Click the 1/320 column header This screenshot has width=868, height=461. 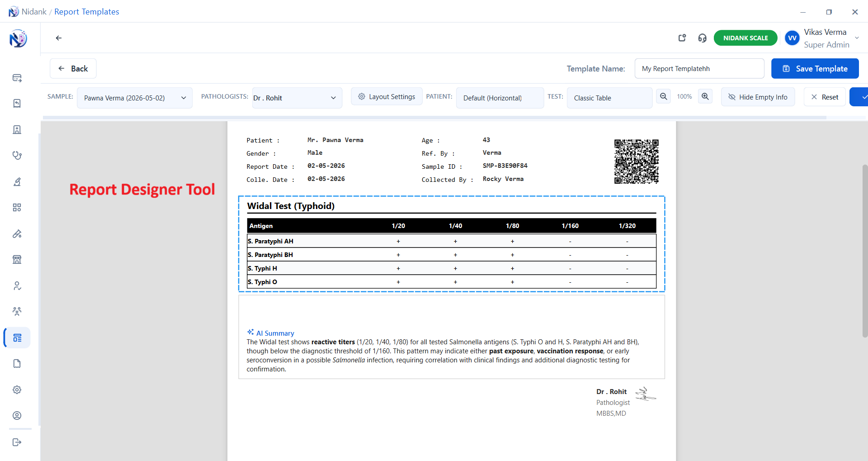pos(627,226)
